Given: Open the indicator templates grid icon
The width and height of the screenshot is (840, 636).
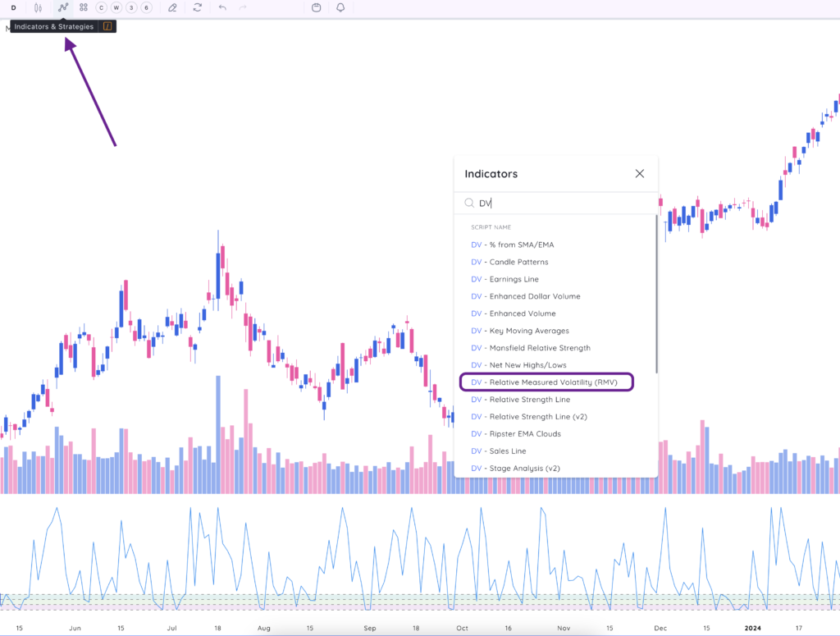Looking at the screenshot, I should click(x=83, y=8).
